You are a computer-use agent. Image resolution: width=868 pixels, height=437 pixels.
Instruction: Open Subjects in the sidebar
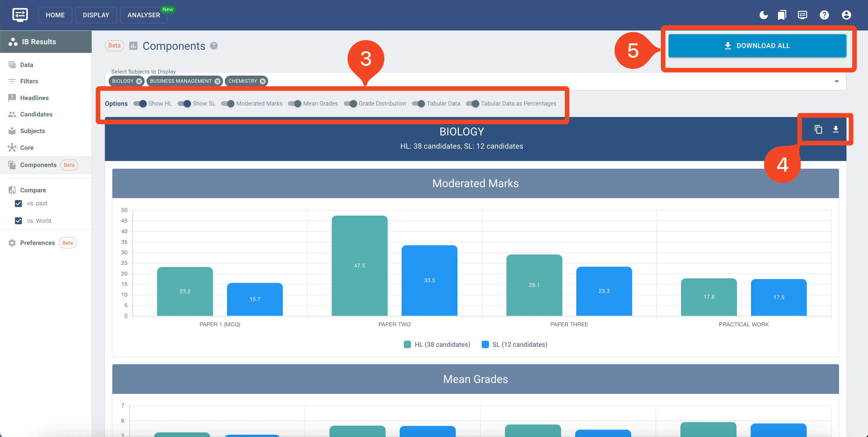[46, 131]
